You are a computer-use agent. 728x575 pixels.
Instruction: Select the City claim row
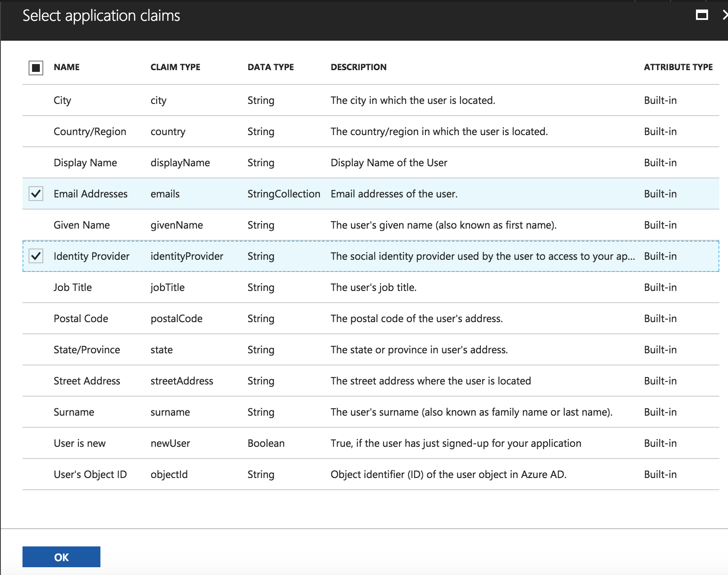click(x=371, y=100)
